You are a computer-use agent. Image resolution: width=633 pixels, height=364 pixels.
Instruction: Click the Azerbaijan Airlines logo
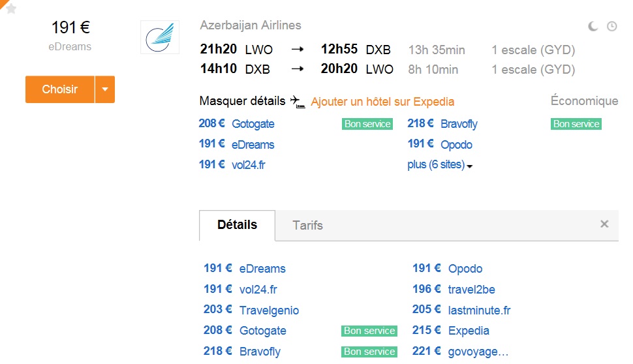(160, 37)
